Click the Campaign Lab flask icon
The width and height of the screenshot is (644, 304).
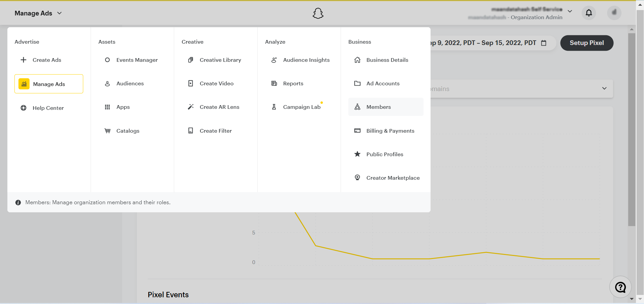click(x=274, y=107)
